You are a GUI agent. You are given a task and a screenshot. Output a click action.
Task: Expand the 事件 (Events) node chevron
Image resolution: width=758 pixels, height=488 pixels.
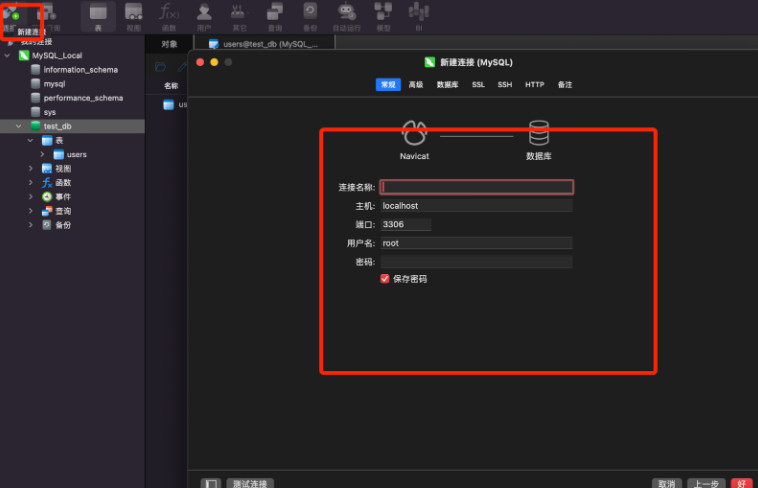point(30,196)
